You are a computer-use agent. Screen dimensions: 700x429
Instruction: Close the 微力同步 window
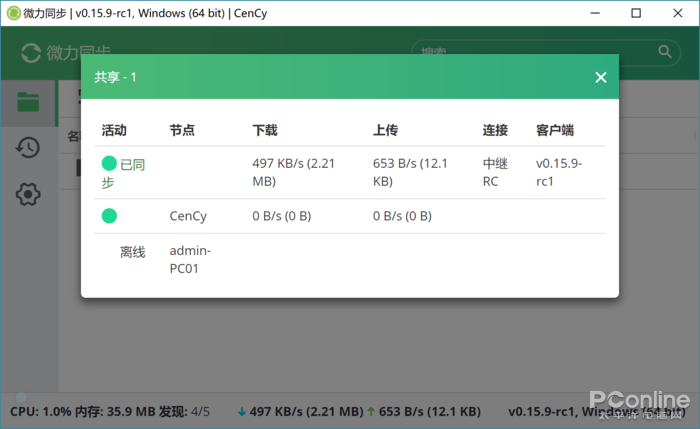point(678,13)
